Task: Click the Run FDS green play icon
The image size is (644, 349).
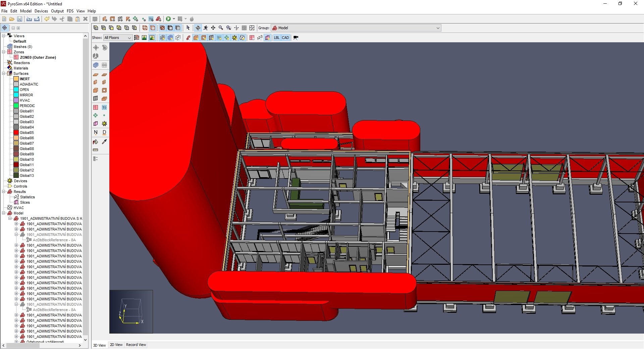Action: (x=168, y=19)
